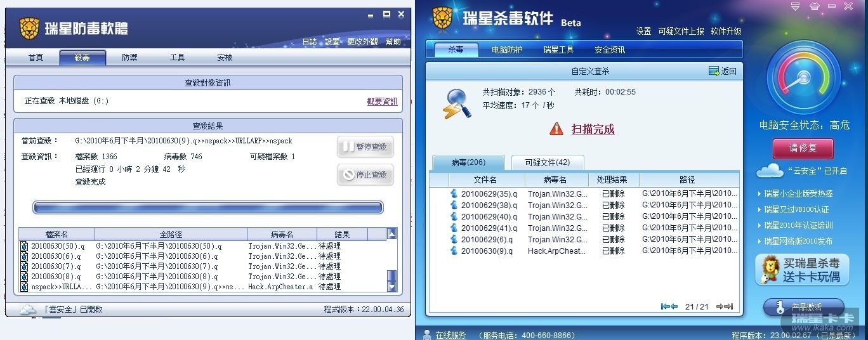
Task: Open the 幫助 help menu
Action: (393, 42)
